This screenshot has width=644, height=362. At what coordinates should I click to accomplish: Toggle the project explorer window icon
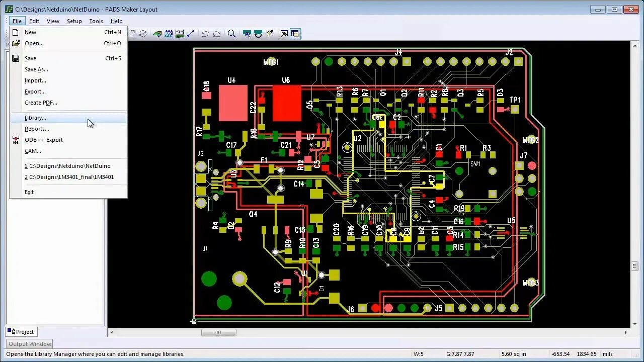(295, 34)
